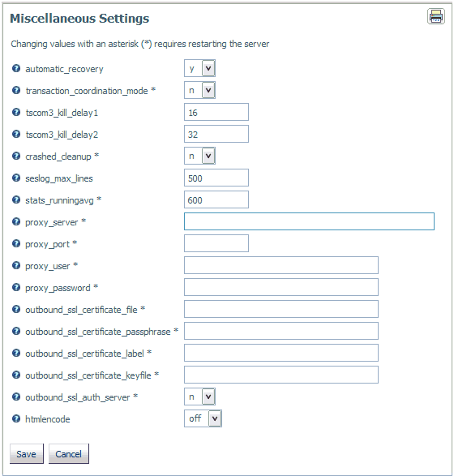Image resolution: width=454 pixels, height=476 pixels.
Task: Open help icon for automatic_recovery
Action: pos(16,68)
